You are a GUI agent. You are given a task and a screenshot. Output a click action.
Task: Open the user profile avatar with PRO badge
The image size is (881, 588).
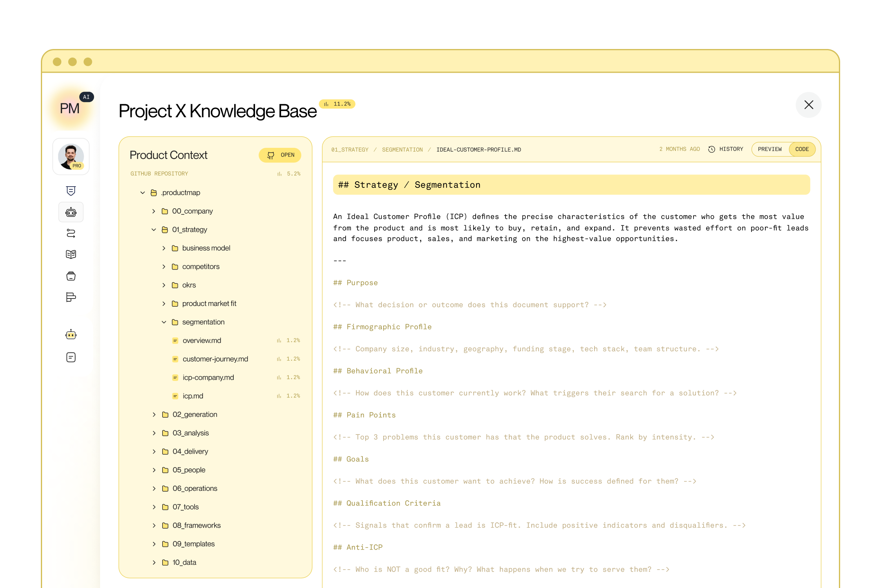click(x=71, y=157)
